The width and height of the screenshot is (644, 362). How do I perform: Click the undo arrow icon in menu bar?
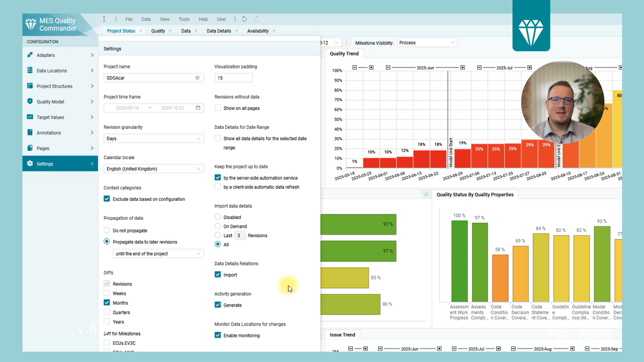tap(244, 19)
